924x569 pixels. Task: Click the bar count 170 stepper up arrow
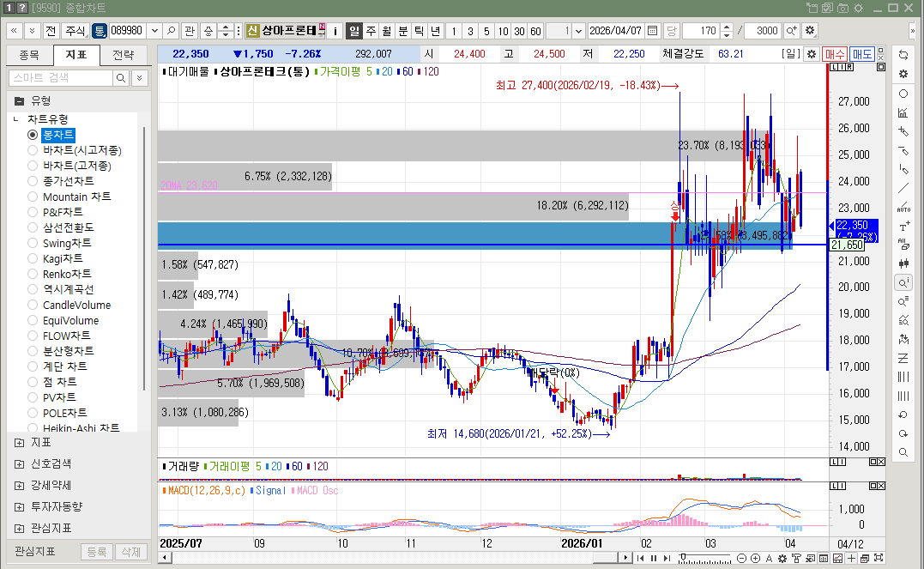click(727, 27)
